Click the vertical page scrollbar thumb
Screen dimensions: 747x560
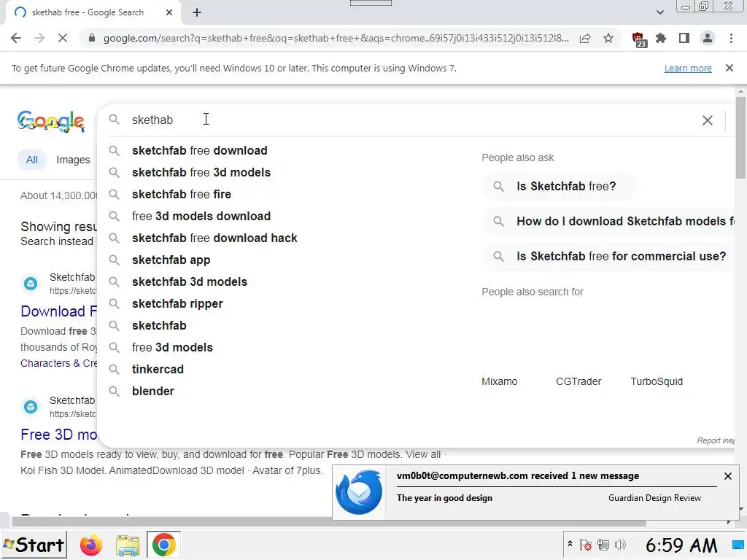(740, 138)
